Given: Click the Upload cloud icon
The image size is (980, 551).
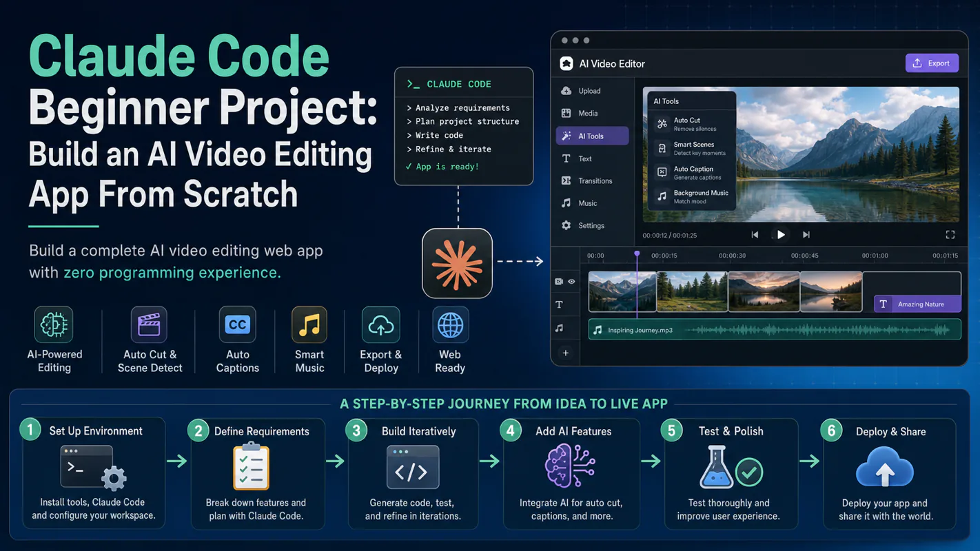Looking at the screenshot, I should (566, 91).
